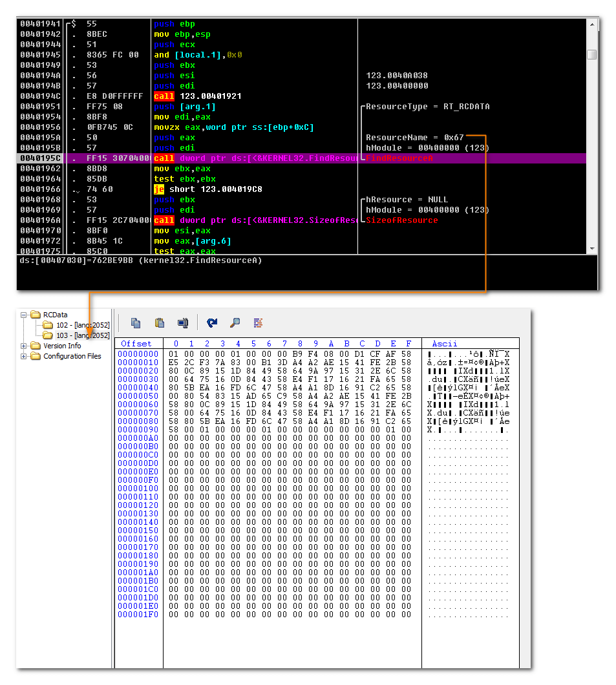Select the Version Info folder label
616x685 pixels.
tap(62, 346)
